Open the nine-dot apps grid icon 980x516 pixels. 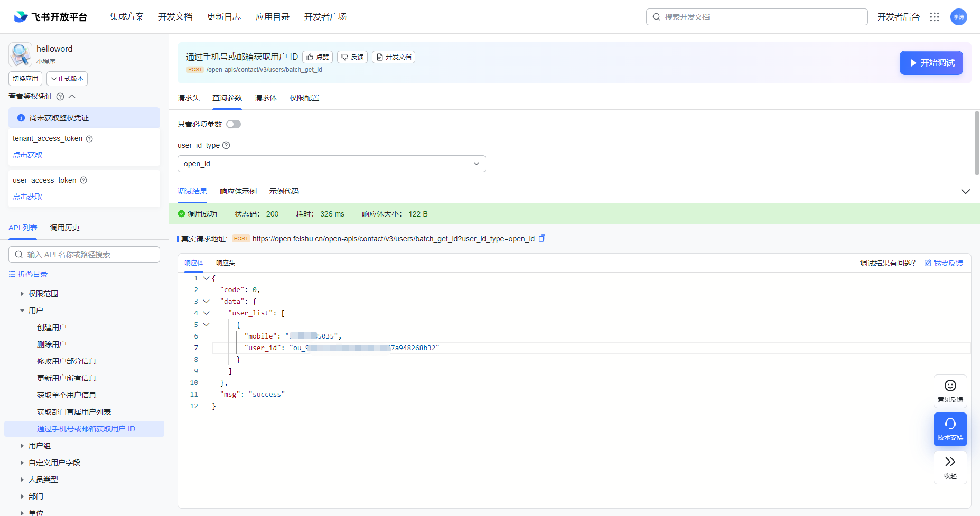click(x=935, y=16)
